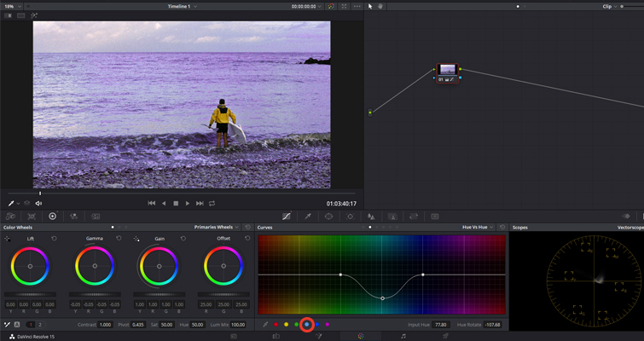Reset all Primaries Wheels grades
Viewport: 644px width, 341px height.
pos(247,227)
